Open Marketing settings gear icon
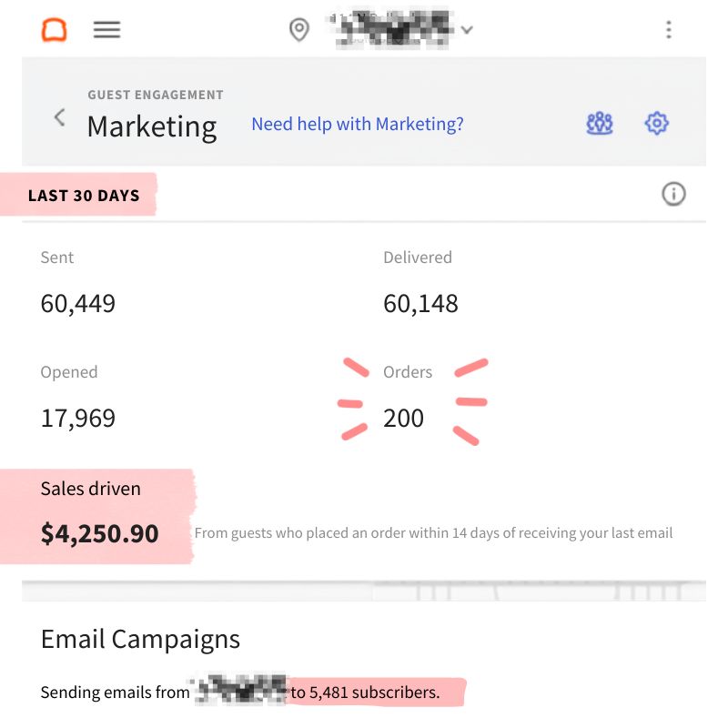 pyautogui.click(x=656, y=124)
